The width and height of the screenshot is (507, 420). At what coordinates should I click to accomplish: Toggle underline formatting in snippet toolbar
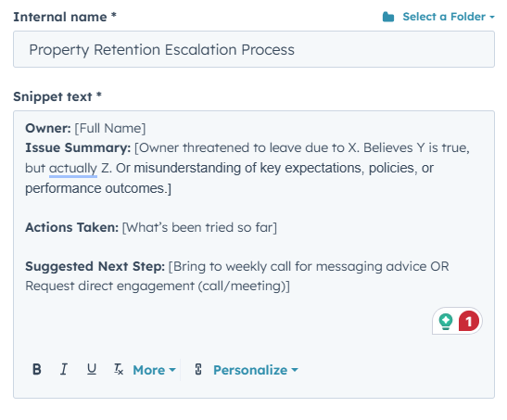92,369
